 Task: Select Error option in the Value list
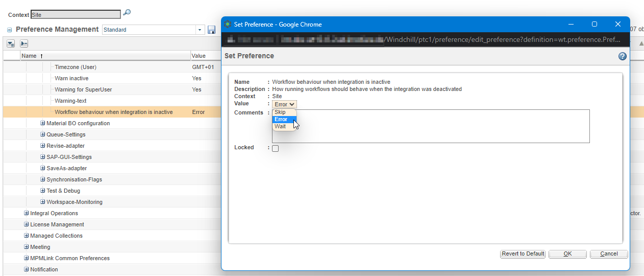point(281,120)
